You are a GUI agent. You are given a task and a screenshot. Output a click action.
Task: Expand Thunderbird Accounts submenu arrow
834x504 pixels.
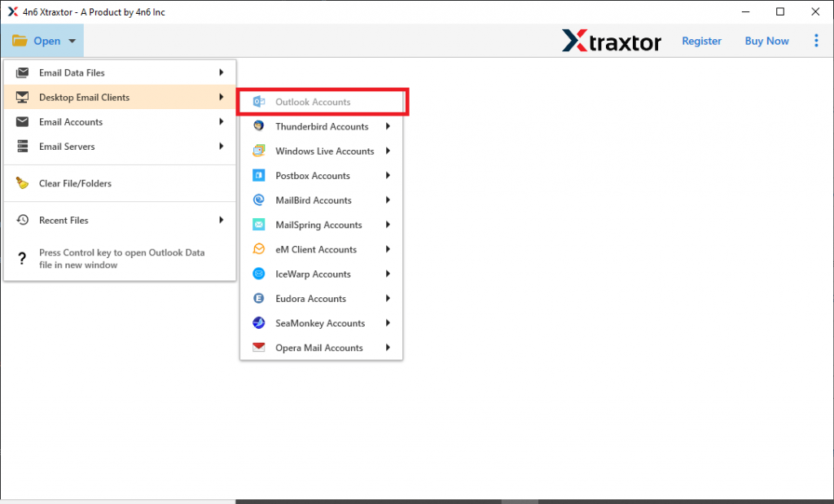388,126
